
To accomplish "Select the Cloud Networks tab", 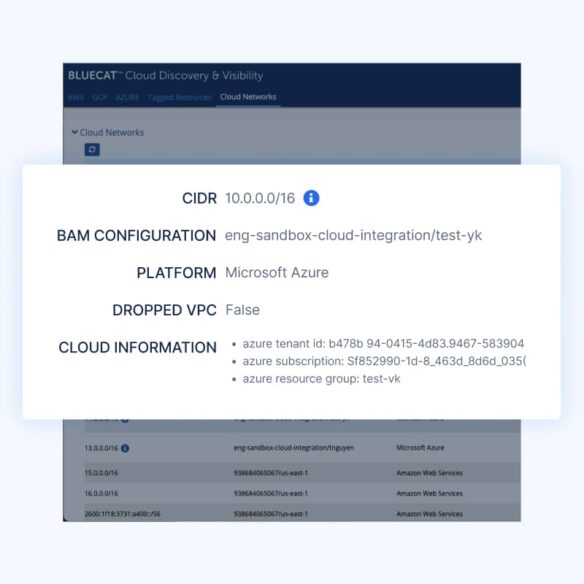I will pos(248,97).
